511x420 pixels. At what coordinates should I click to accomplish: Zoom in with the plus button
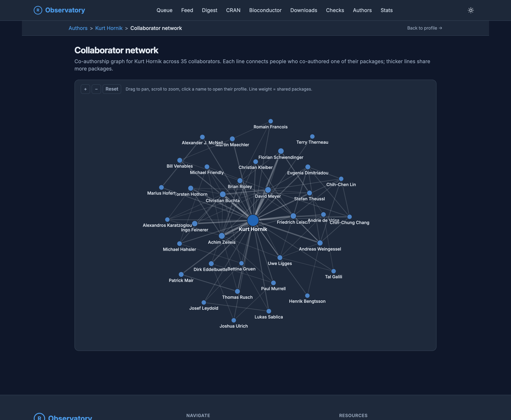[85, 89]
